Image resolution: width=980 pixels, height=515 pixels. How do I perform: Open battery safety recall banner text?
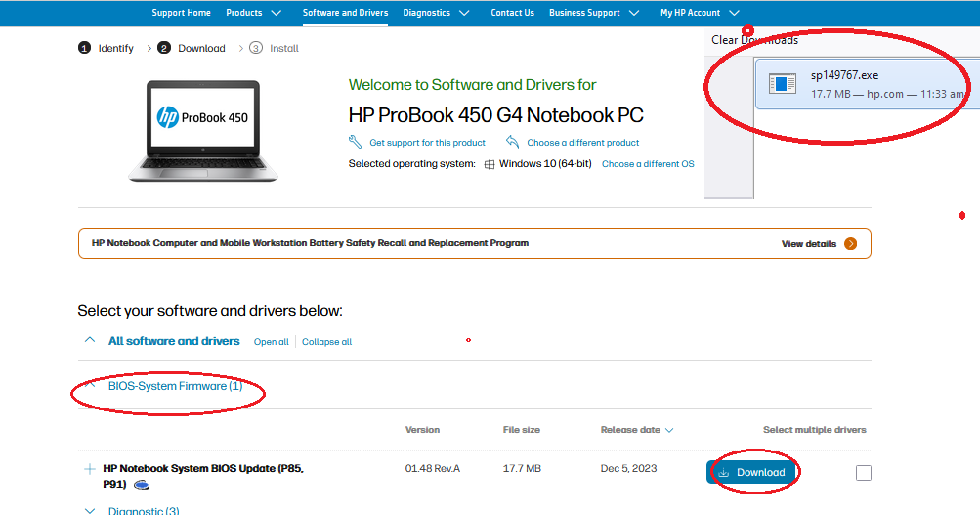310,243
